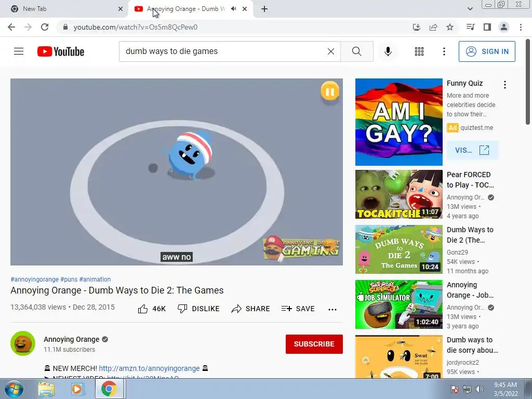Click the Annoying Orange channel avatar

pos(23,343)
